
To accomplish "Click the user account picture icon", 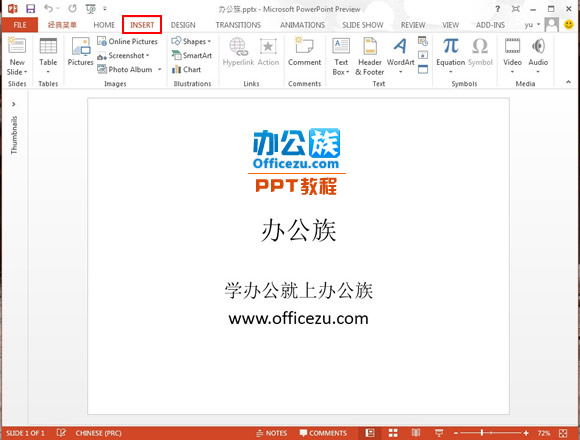I will coord(552,25).
